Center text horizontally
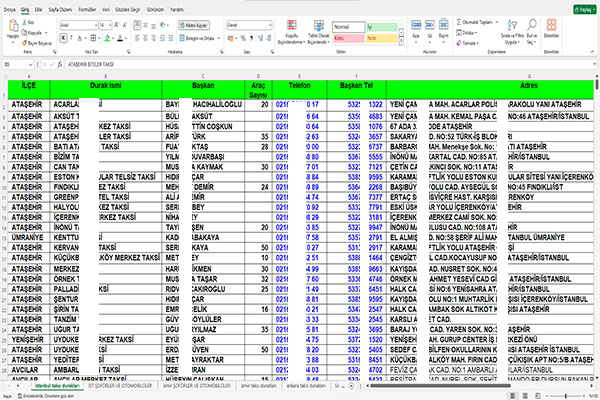This screenshot has width=600, height=400. (145, 38)
